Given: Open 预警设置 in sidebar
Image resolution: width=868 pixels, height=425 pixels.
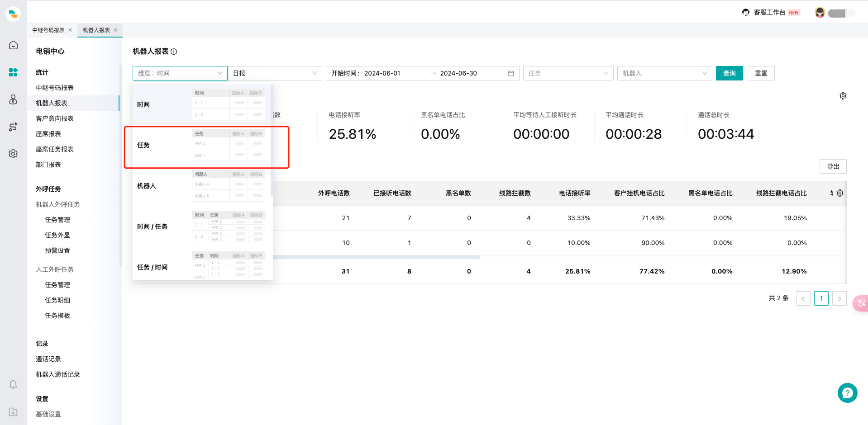Looking at the screenshot, I should [57, 250].
